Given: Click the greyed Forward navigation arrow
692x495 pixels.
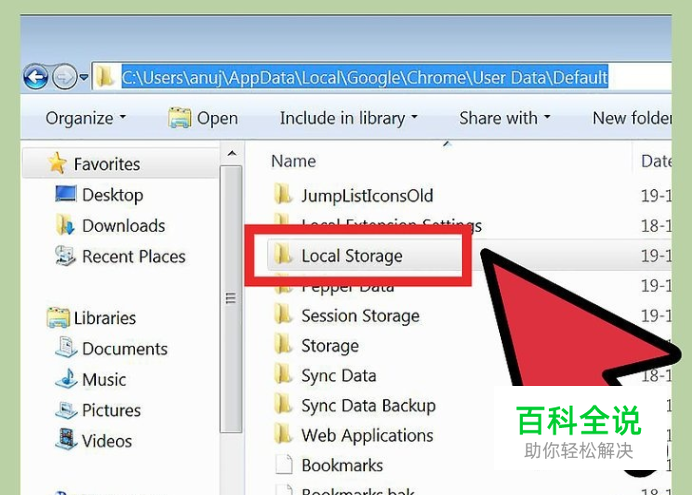Looking at the screenshot, I should [x=65, y=77].
